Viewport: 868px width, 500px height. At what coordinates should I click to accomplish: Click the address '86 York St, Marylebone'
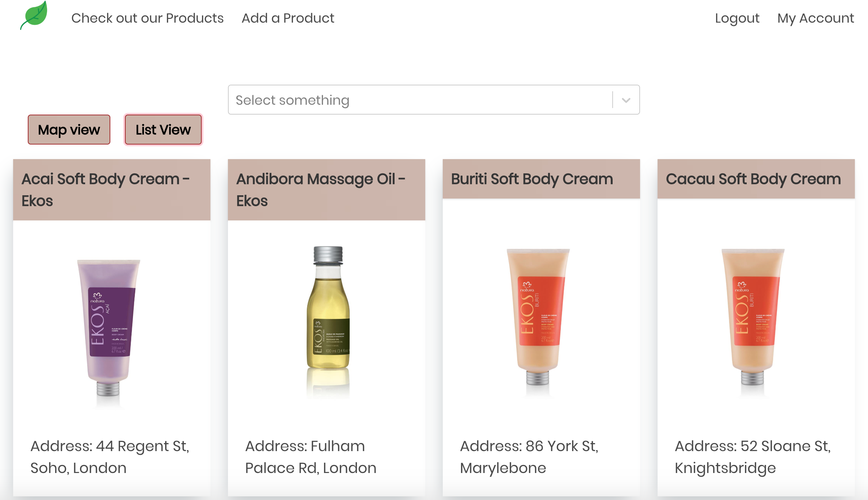tap(529, 457)
